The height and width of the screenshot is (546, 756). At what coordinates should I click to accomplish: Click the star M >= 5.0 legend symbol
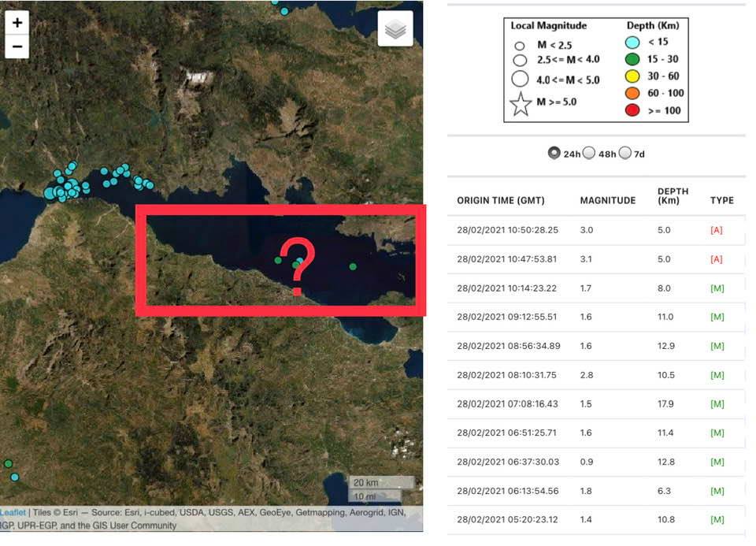point(521,104)
